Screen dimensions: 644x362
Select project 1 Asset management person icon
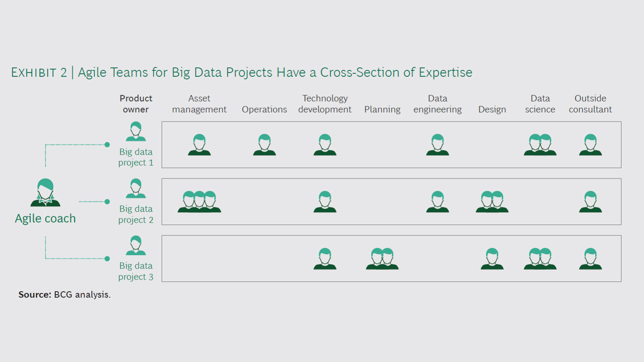pyautogui.click(x=199, y=145)
